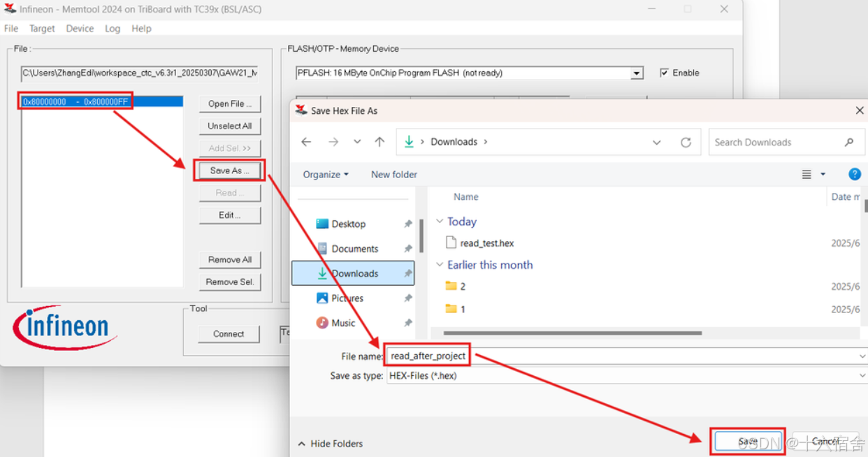Select Downloads in the navigation pane
This screenshot has width=868, height=457.
[x=353, y=273]
